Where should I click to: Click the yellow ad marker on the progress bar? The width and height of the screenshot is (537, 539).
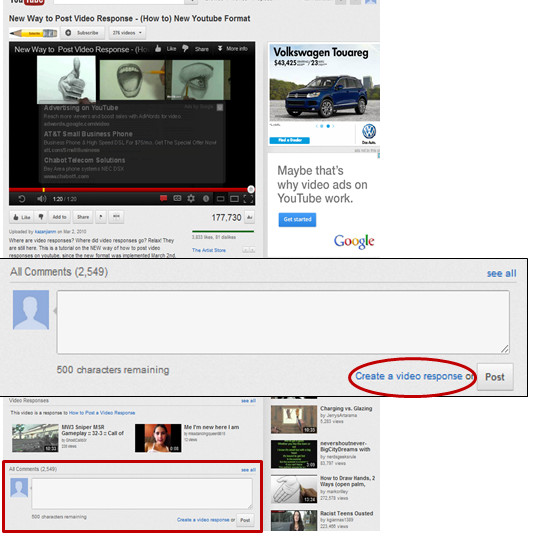[43, 190]
